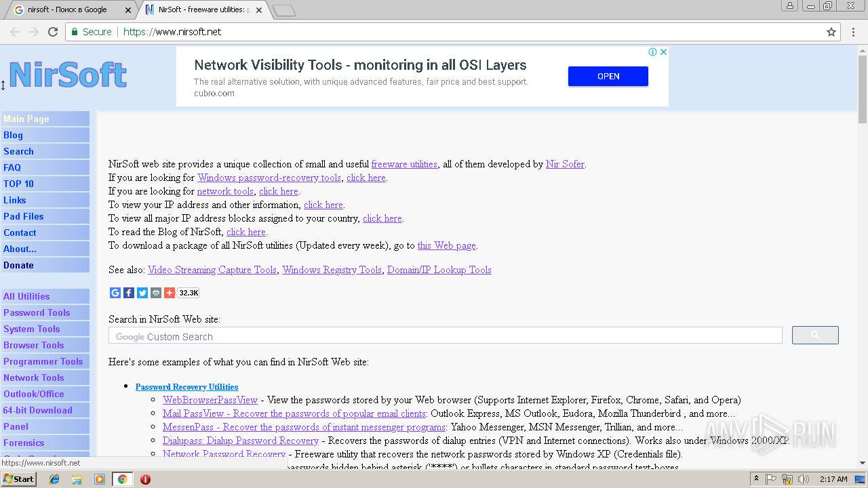Click the OPEN ad button
The height and width of the screenshot is (488, 868).
coord(608,77)
